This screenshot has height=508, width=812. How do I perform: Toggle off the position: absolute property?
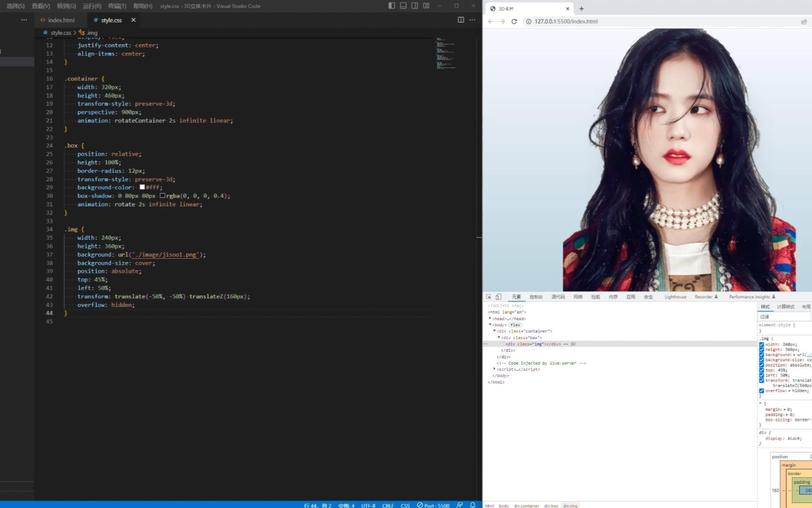(x=762, y=365)
